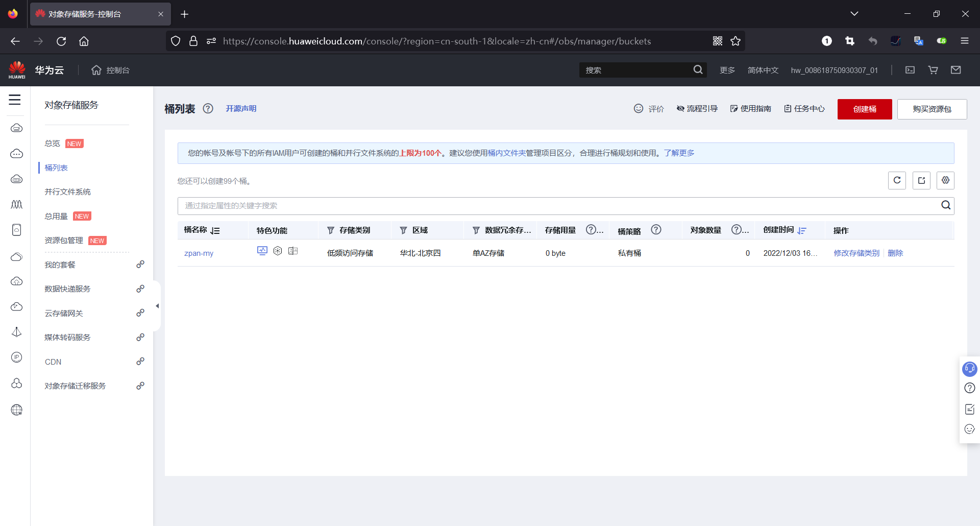Viewport: 980px width, 526px height.
Task: Filter by 存储类别
Action: pos(331,231)
